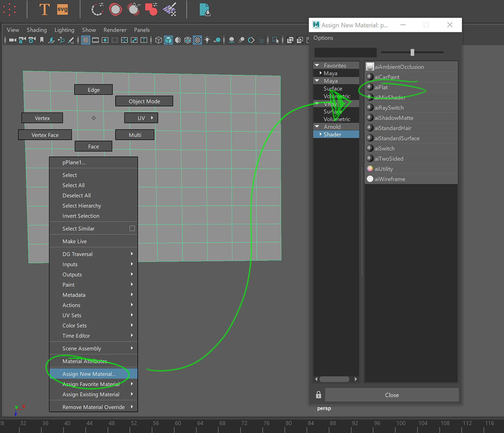This screenshot has width=504, height=433.
Task: Open the UV Sets submenu arrow
Action: [x=132, y=315]
